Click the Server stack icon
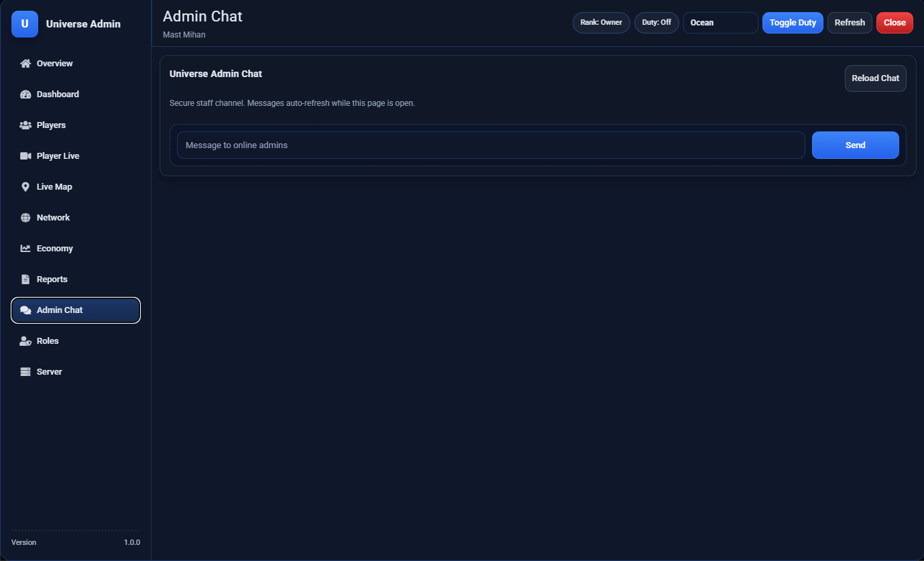This screenshot has width=924, height=561. tap(25, 372)
